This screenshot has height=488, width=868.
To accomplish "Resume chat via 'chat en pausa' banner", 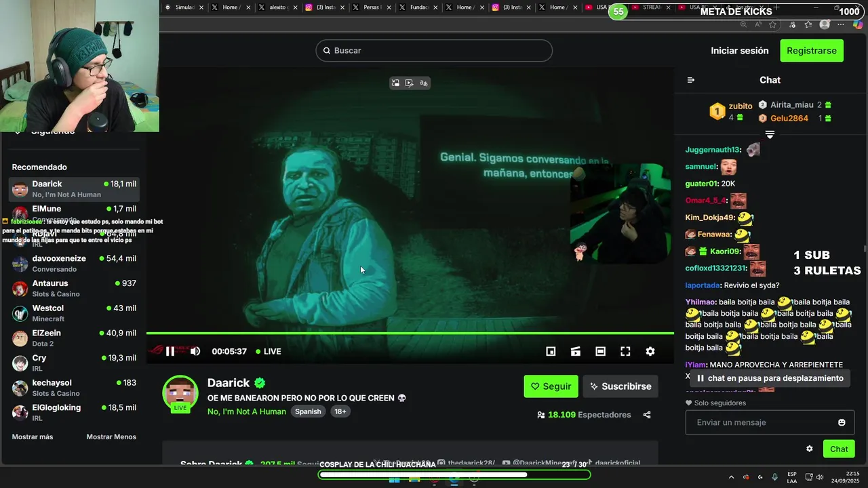I will (770, 378).
